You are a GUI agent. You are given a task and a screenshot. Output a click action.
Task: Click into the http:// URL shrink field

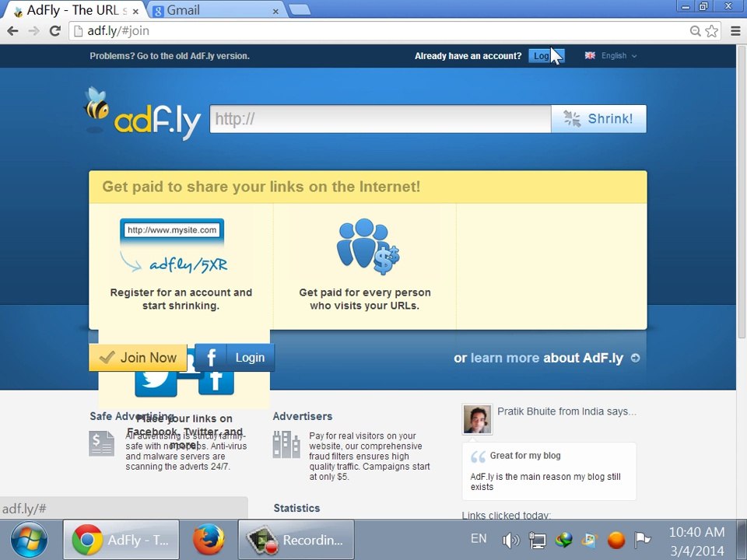(x=381, y=118)
